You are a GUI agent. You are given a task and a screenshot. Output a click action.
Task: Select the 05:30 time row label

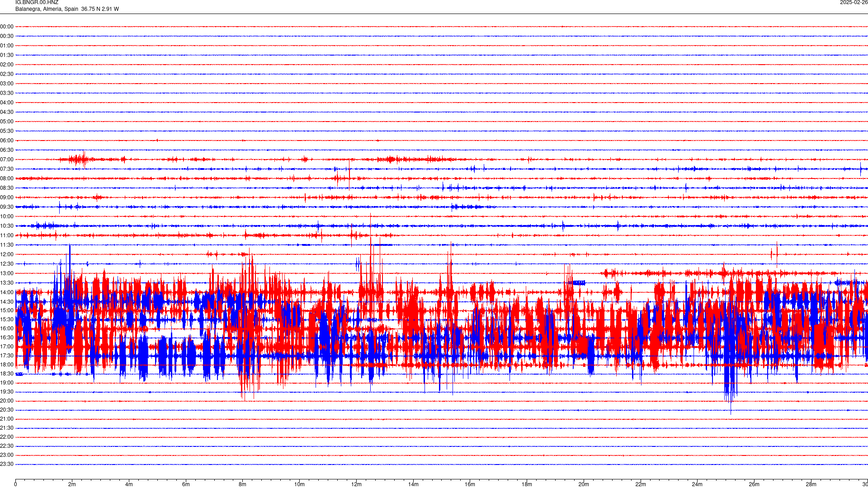(7, 131)
